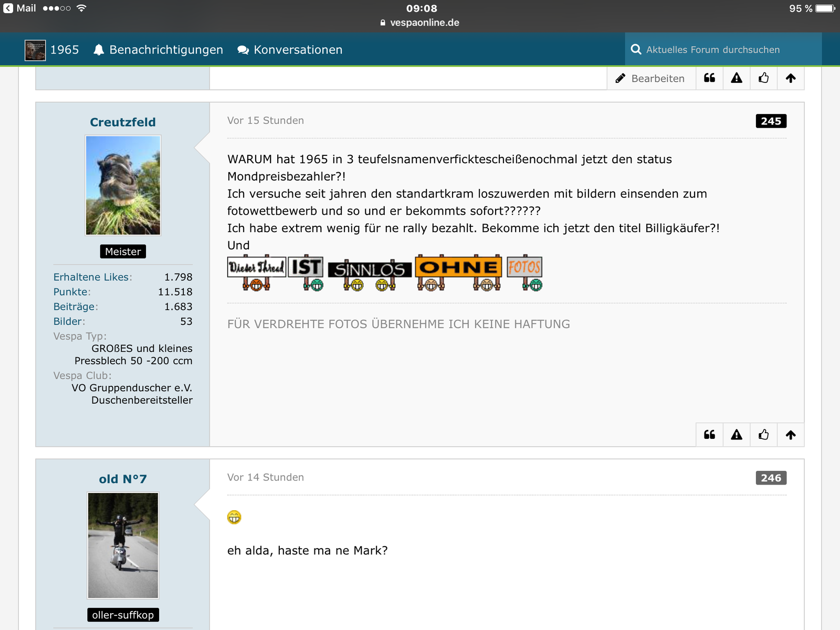Click thumbs-up icon in top post toolbar
The width and height of the screenshot is (840, 630).
coord(764,78)
